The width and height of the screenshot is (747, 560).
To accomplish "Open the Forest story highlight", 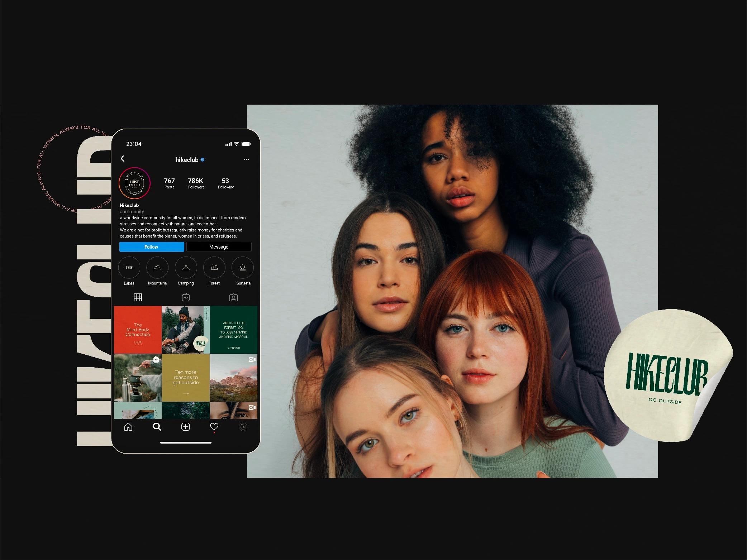I will pos(214,267).
